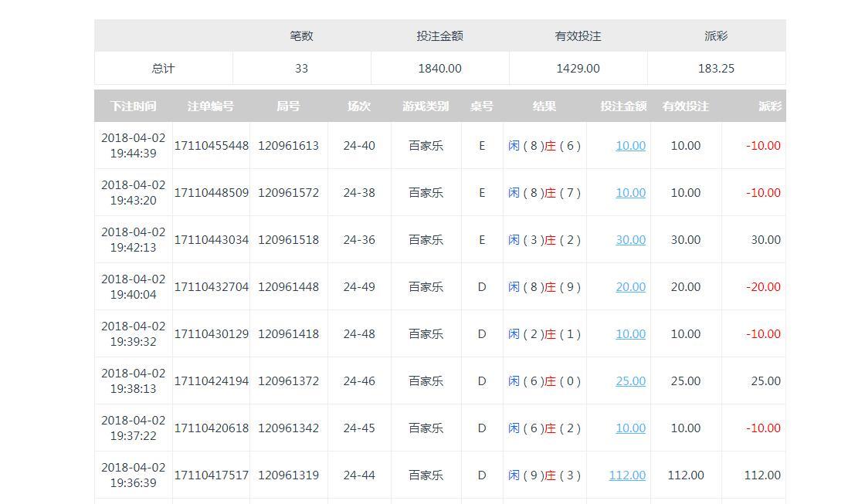
Task: Open the 30.00 bet amount link
Action: (x=630, y=240)
